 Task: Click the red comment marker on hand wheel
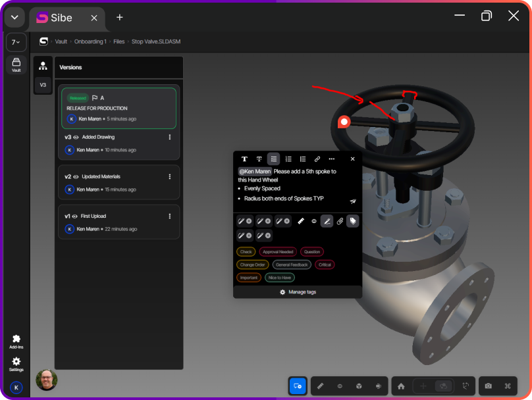coord(344,122)
